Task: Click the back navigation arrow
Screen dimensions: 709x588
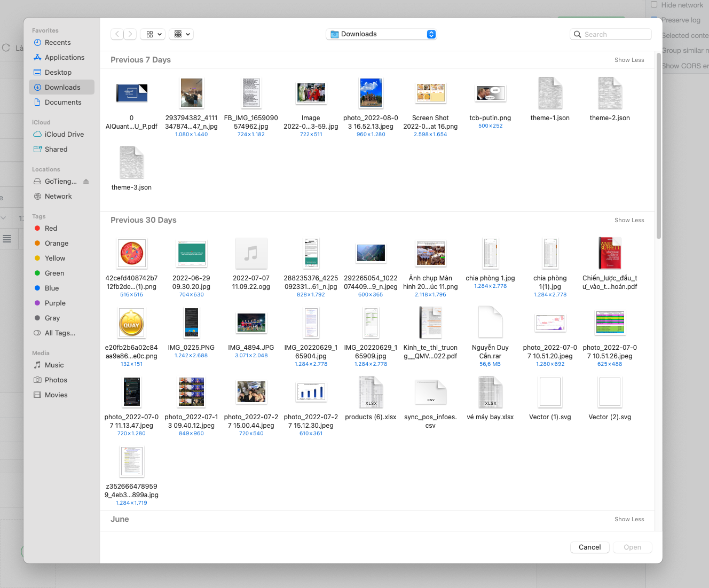Action: point(117,34)
